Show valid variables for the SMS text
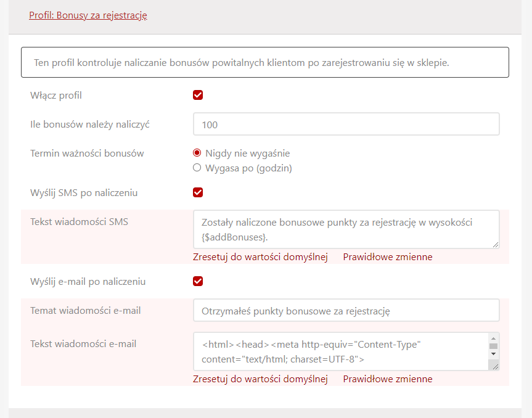The image size is (532, 418). 388,257
